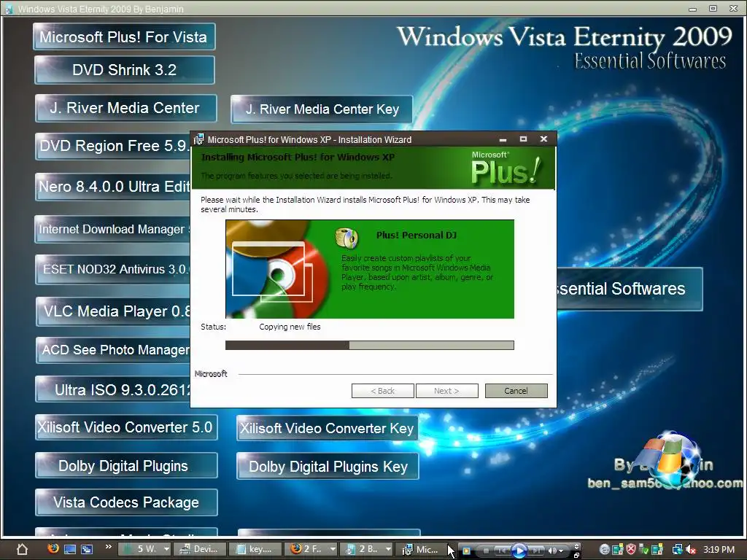
Task: Click the Show Desktop quick launch icon
Action: coord(70,549)
